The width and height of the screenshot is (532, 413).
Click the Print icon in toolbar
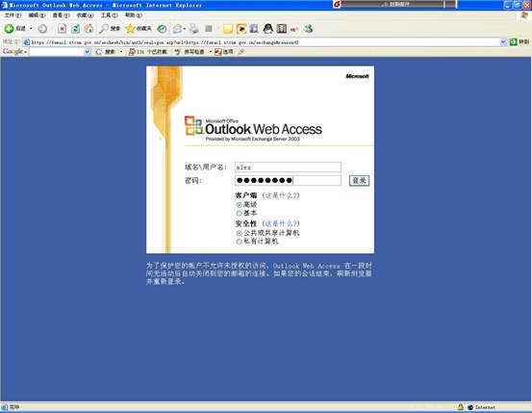193,29
